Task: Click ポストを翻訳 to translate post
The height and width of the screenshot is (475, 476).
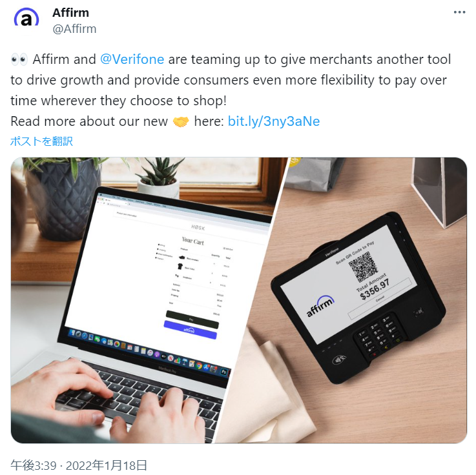Action: tap(41, 141)
